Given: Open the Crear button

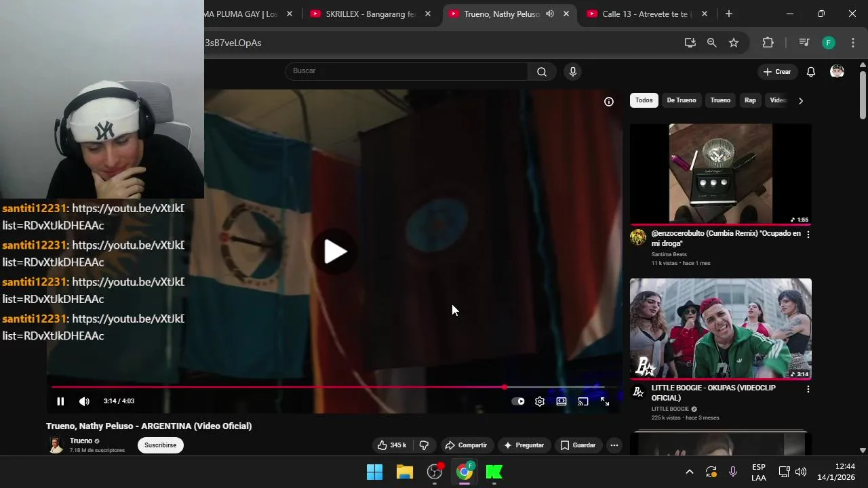Looking at the screenshot, I should point(777,72).
